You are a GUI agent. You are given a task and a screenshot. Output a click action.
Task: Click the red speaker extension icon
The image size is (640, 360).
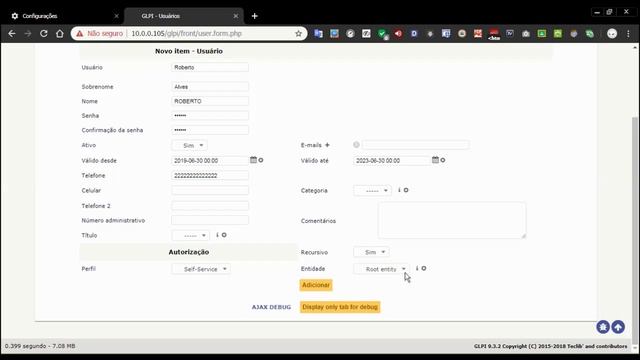(398, 34)
